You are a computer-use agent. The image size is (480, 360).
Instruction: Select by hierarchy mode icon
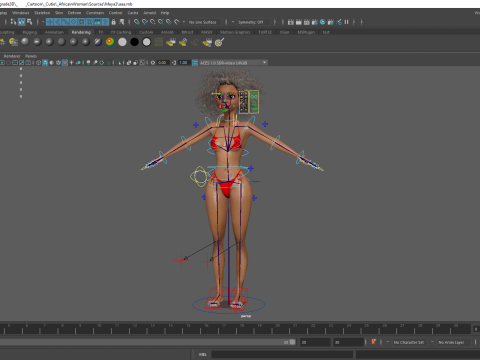13,22
